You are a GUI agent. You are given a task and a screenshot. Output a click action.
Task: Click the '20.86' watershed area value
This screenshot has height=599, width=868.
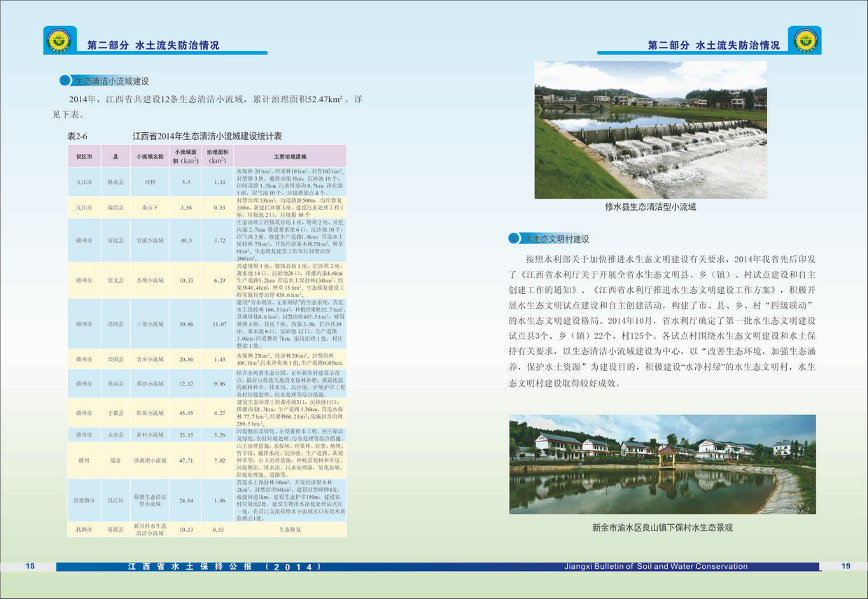click(x=186, y=360)
